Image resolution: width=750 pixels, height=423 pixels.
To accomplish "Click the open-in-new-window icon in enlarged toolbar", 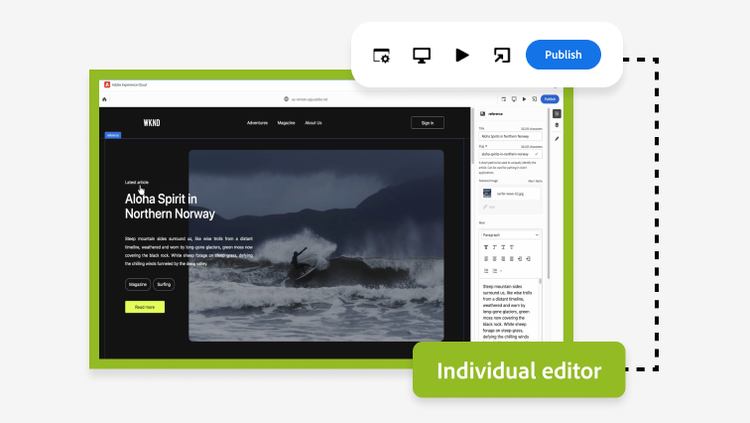I will tap(501, 55).
